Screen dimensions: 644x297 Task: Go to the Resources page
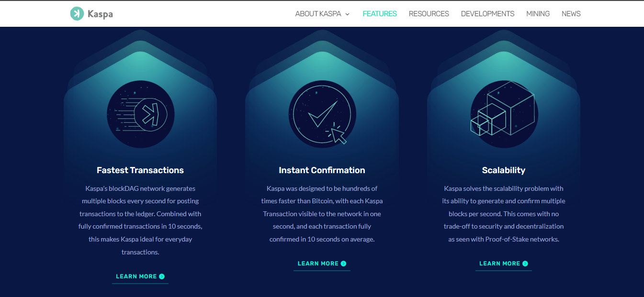(429, 14)
